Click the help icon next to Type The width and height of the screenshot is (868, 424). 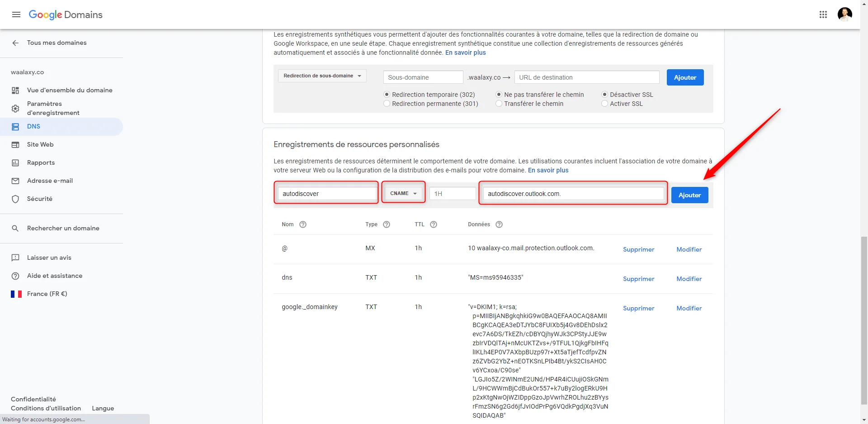(387, 224)
